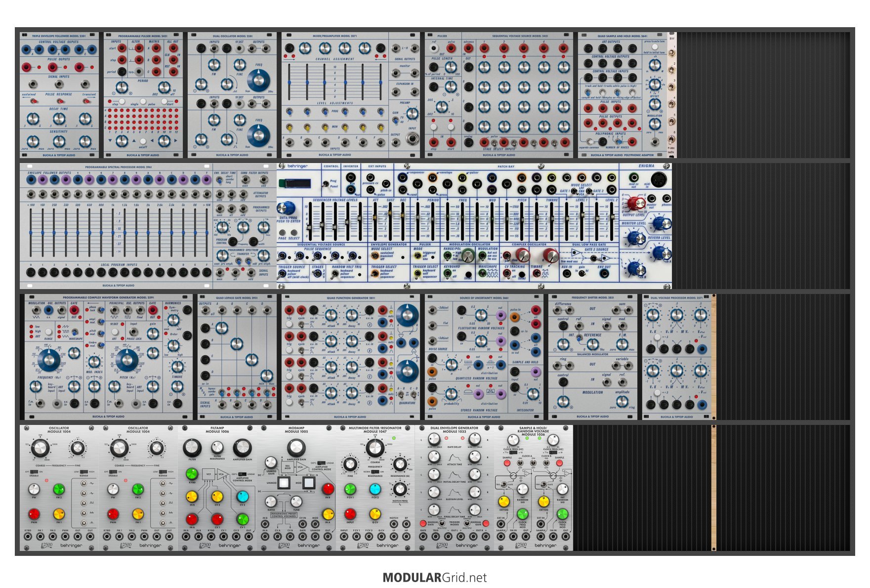The height and width of the screenshot is (588, 870).
Task: Click the Enigma ATT envelope slider
Action: tap(375, 221)
